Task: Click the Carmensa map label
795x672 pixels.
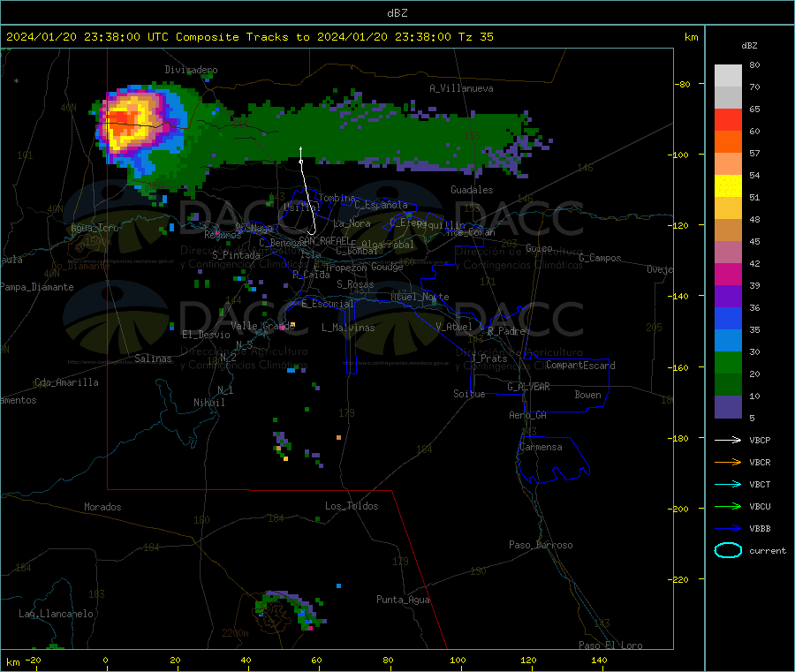Action: point(541,447)
